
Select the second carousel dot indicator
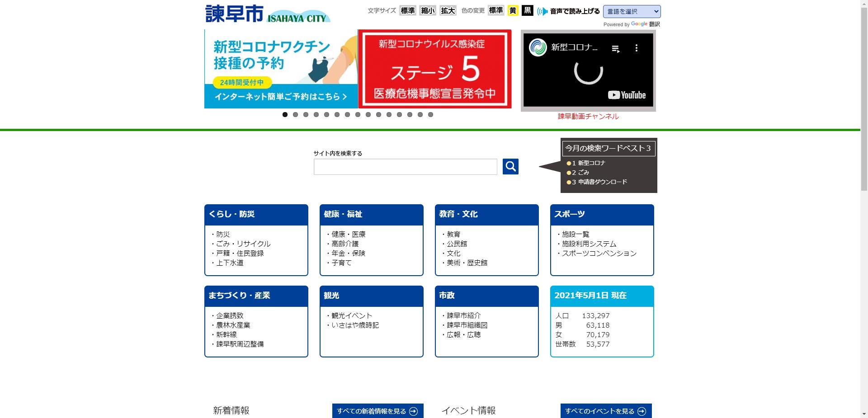click(295, 115)
